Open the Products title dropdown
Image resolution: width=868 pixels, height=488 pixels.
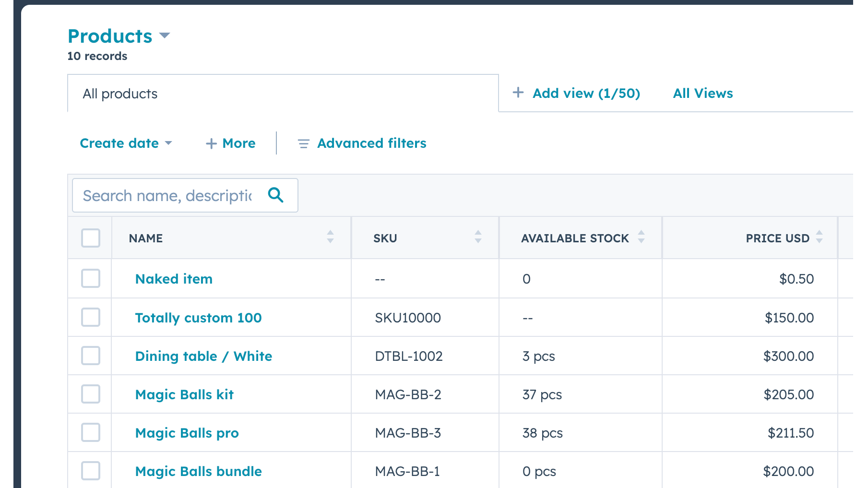click(x=165, y=36)
